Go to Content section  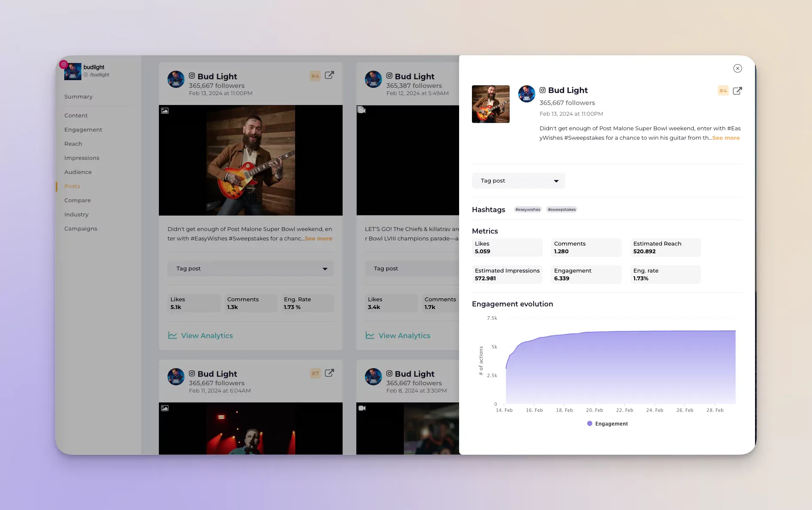76,116
